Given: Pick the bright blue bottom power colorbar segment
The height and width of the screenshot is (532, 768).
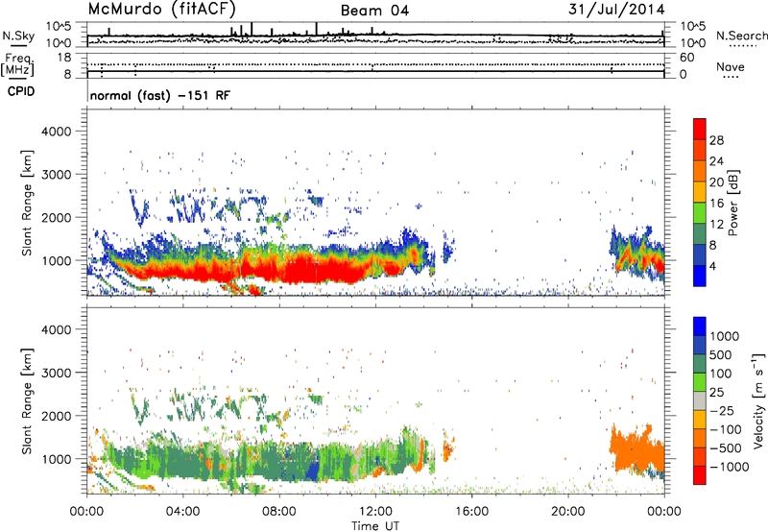Looking at the screenshot, I should click(700, 276).
